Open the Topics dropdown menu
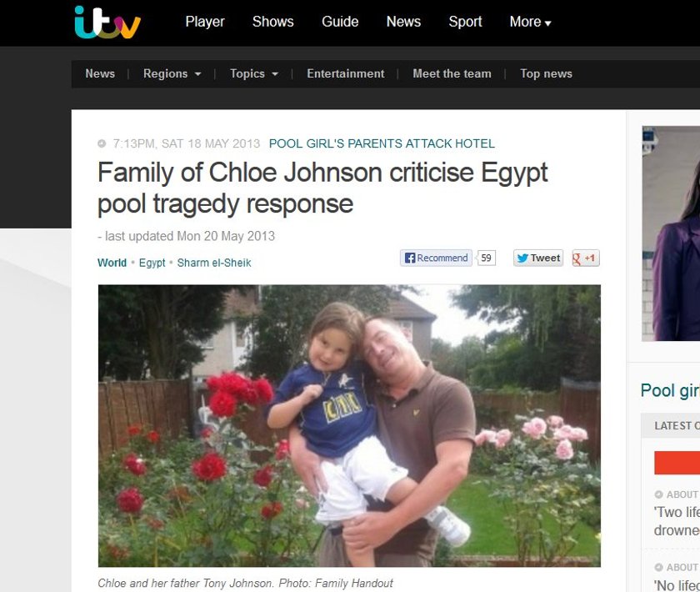Image resolution: width=700 pixels, height=592 pixels. coord(254,73)
